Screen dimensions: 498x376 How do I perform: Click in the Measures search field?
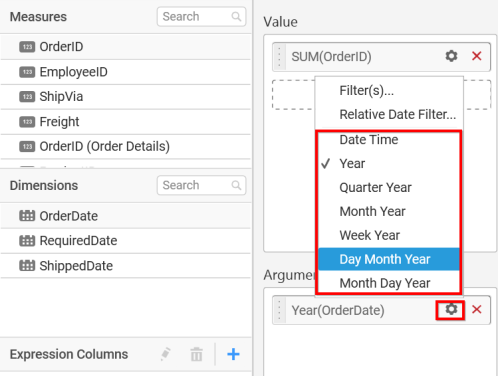pos(201,16)
